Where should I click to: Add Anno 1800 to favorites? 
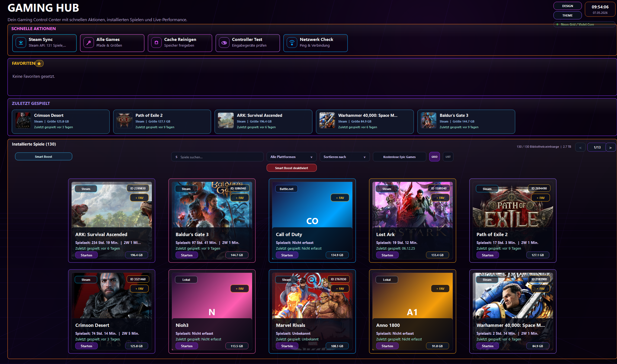pyautogui.click(x=440, y=289)
